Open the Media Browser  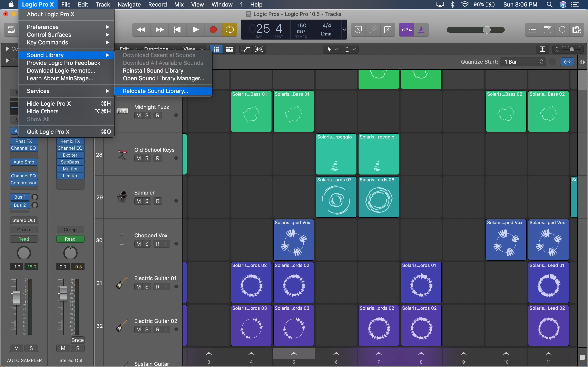pos(577,30)
